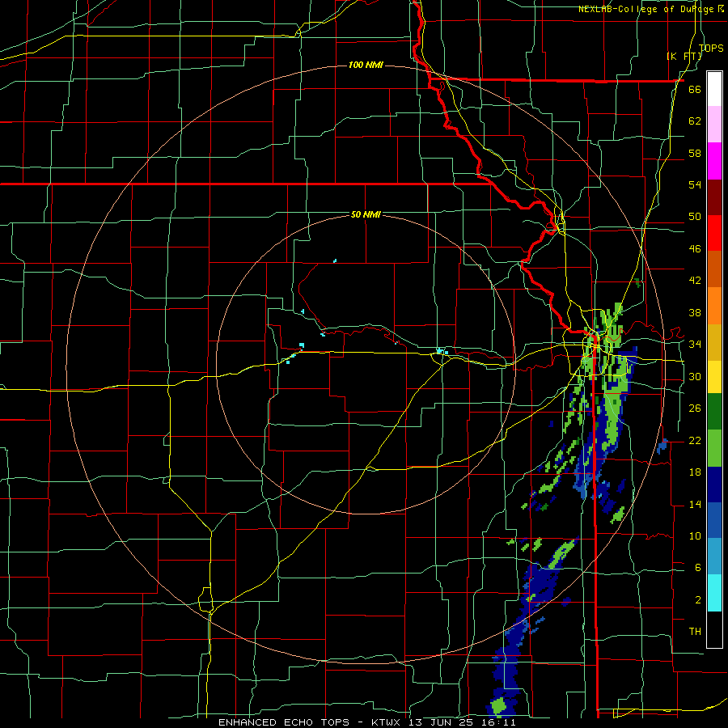
Task: Click the Enhanced Echo Tops KTWX caption
Action: [366, 722]
